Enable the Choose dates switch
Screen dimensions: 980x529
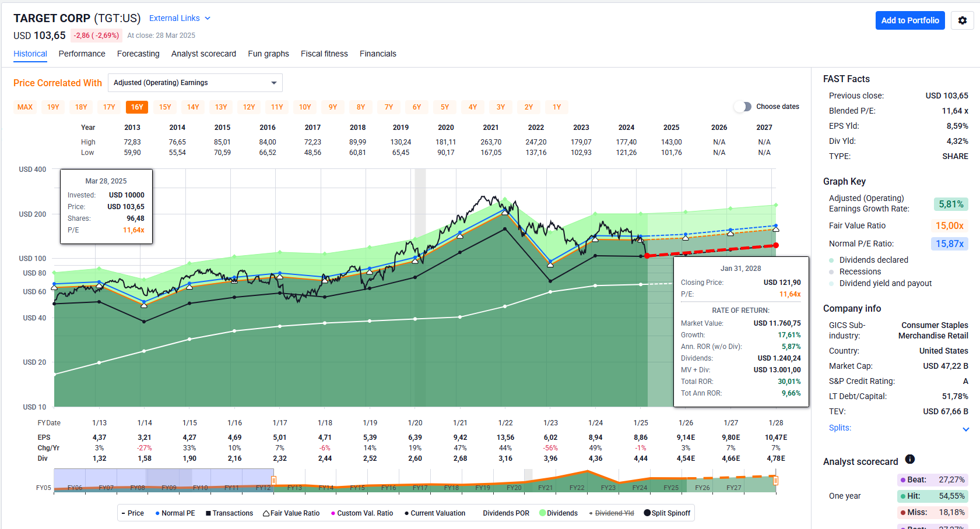click(743, 107)
